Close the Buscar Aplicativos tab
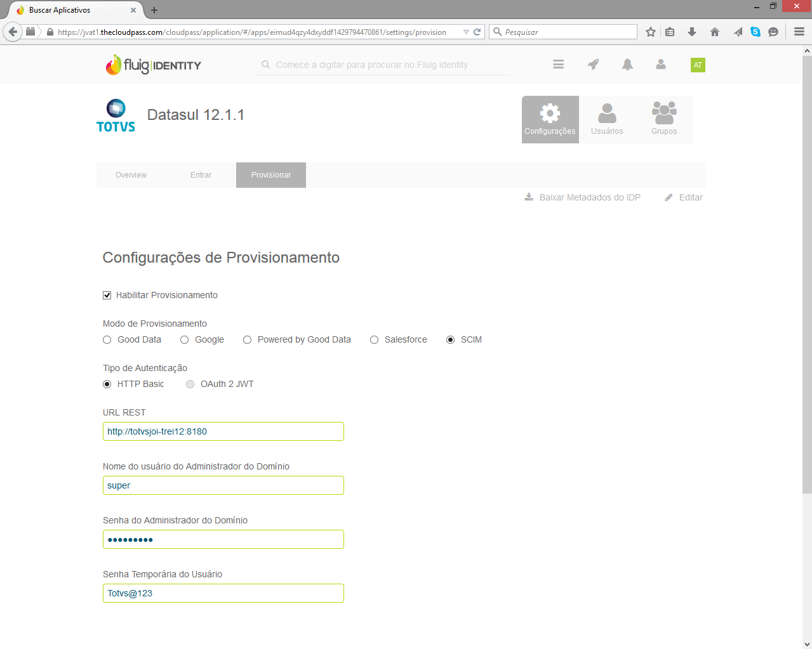The image size is (812, 649). [x=133, y=10]
